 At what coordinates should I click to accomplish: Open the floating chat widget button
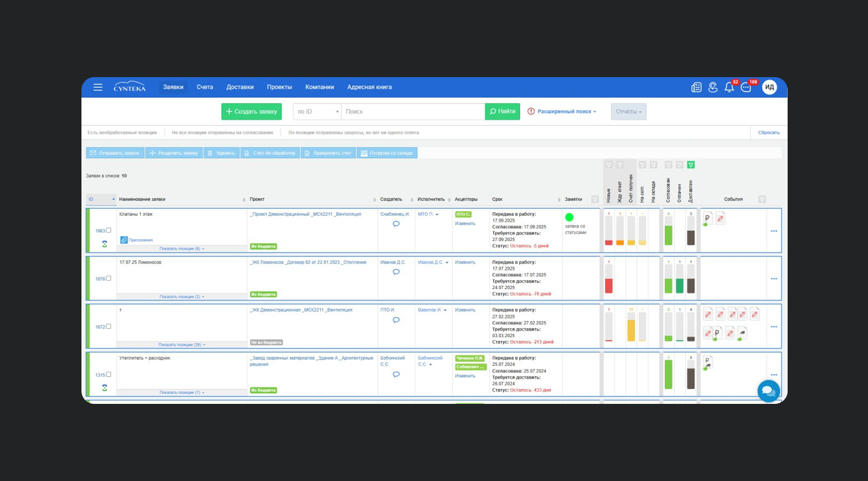[x=768, y=390]
